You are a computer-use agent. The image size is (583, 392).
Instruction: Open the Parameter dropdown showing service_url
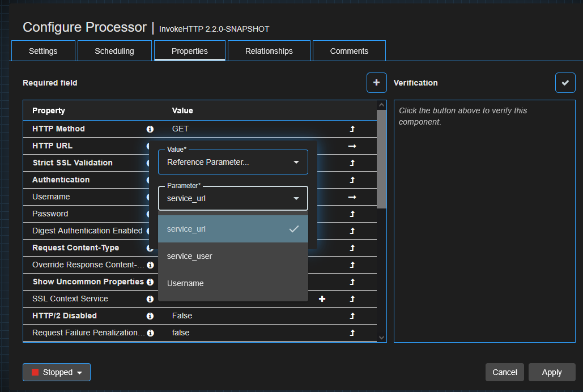(x=232, y=198)
